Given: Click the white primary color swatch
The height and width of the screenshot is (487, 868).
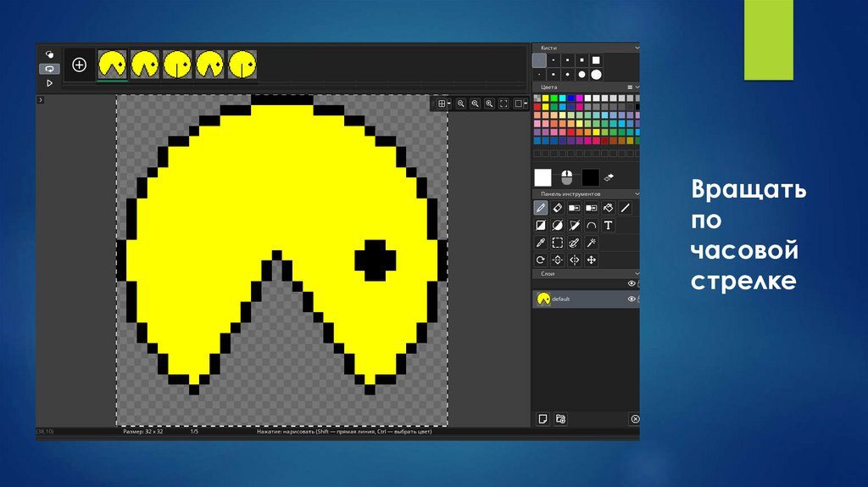Looking at the screenshot, I should (x=543, y=177).
